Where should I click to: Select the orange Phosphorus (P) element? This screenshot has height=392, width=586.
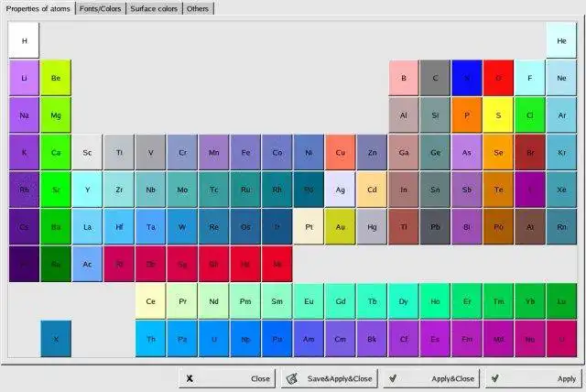(x=466, y=115)
